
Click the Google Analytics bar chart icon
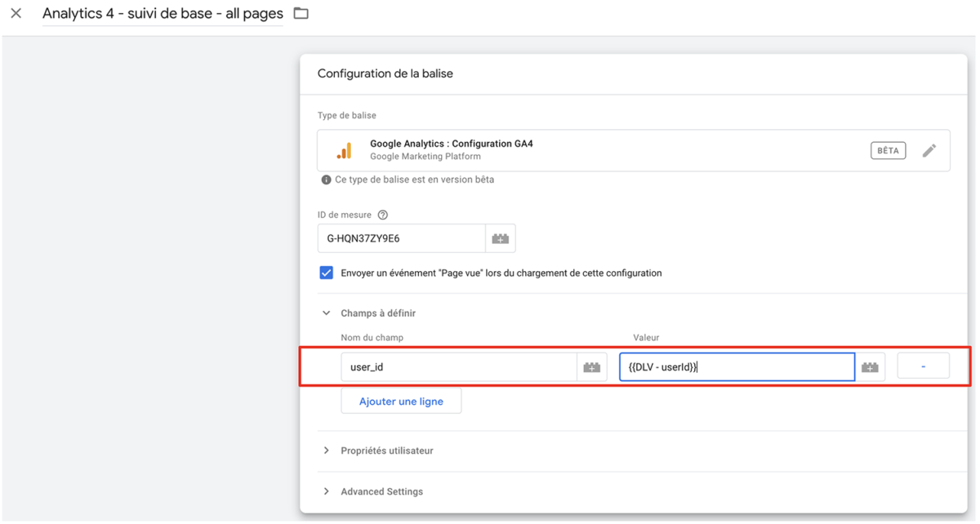tap(345, 151)
